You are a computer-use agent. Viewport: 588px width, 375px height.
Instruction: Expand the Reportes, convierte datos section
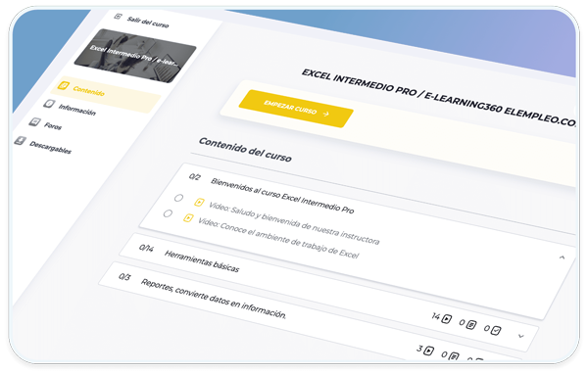(214, 299)
